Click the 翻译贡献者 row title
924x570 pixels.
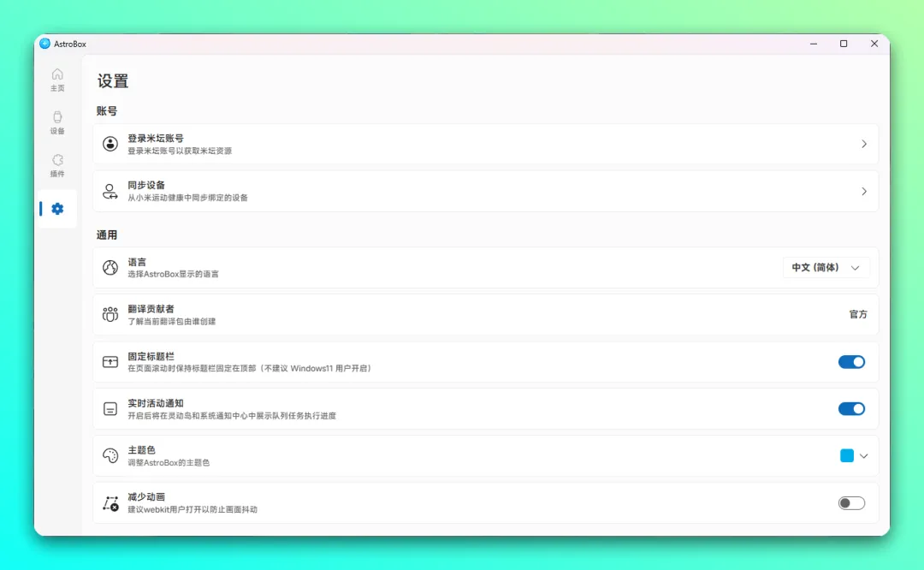tap(151, 309)
